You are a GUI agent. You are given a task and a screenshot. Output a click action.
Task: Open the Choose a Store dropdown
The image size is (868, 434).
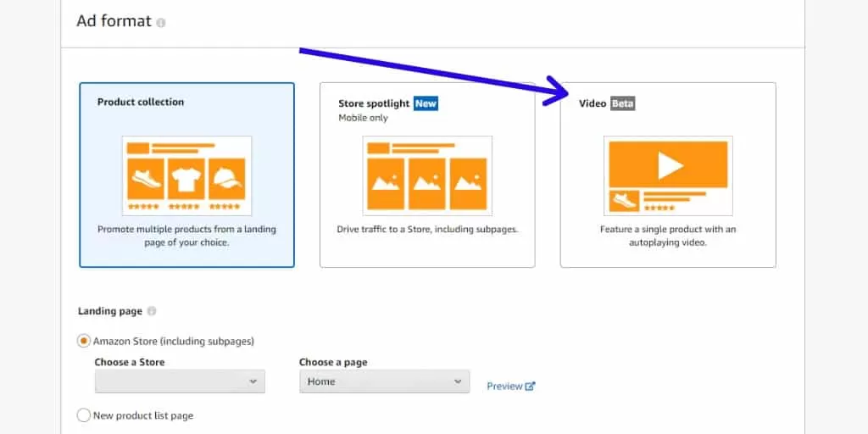[x=180, y=381]
